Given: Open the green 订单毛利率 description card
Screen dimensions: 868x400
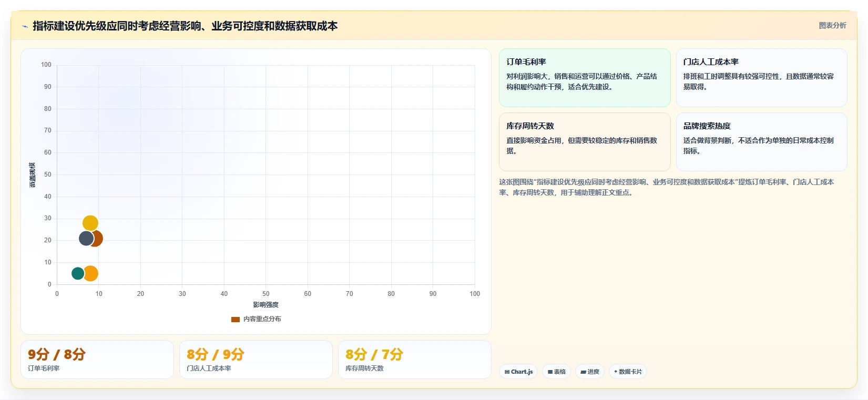Looking at the screenshot, I should (x=585, y=78).
